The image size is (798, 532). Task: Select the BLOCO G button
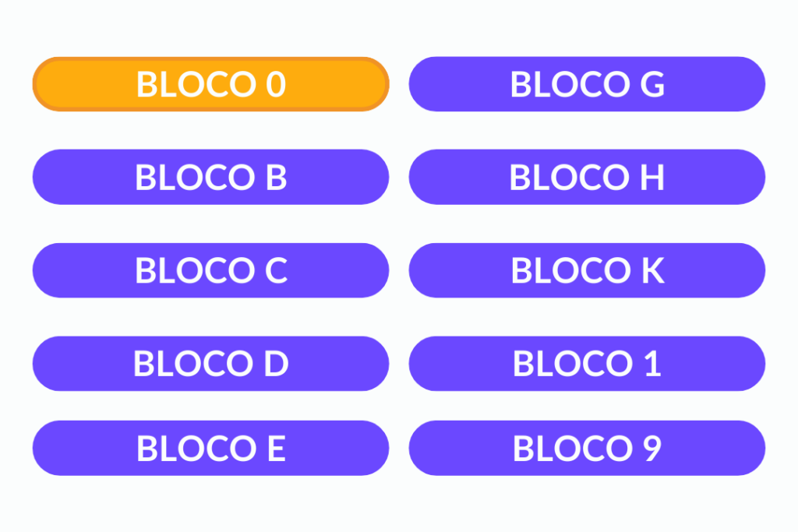click(587, 84)
